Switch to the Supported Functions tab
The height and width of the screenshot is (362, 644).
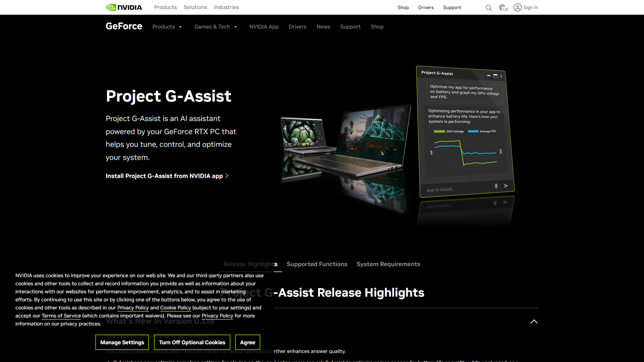point(317,264)
